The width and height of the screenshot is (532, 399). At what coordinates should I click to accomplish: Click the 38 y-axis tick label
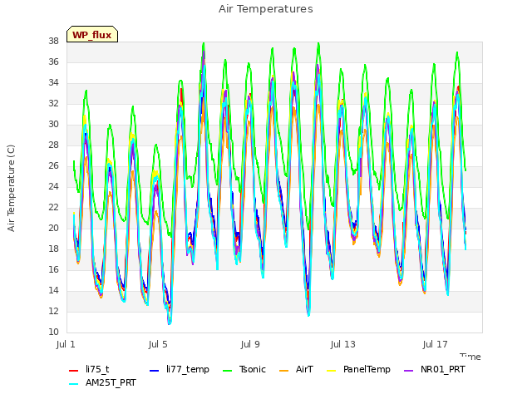pos(53,42)
